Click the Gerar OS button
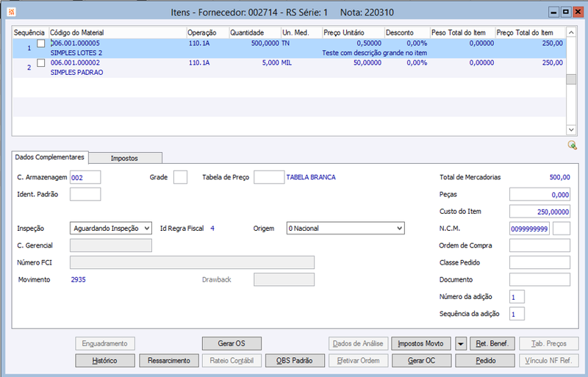The height and width of the screenshot is (377, 588). pyautogui.click(x=232, y=344)
